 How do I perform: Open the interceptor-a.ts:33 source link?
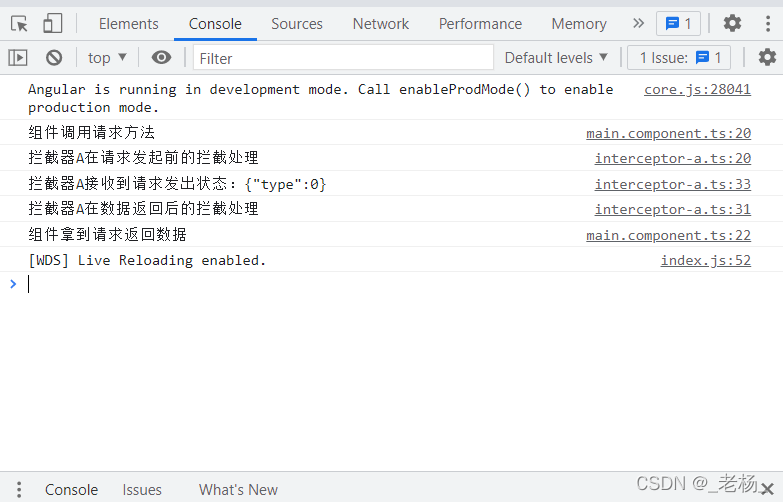672,184
